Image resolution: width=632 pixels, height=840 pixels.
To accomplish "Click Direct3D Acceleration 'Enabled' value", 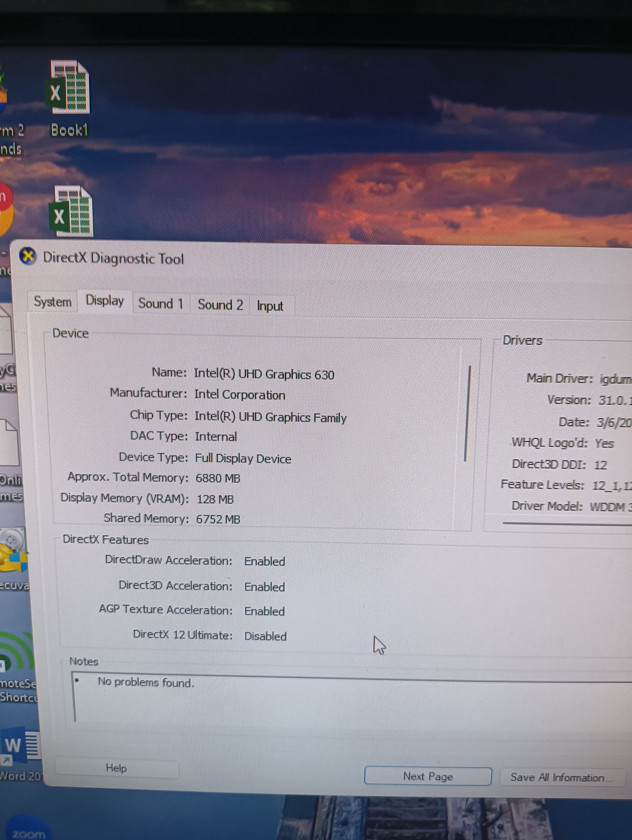I will (264, 587).
